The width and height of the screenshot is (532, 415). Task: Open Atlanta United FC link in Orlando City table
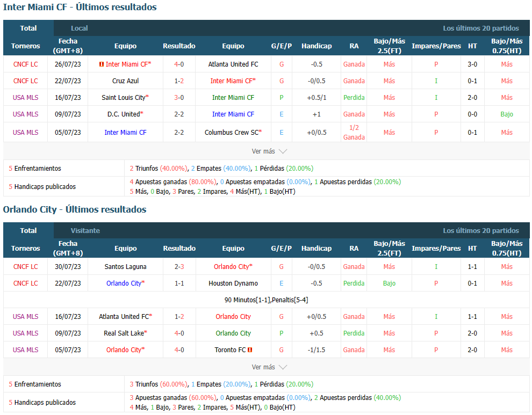pos(124,317)
